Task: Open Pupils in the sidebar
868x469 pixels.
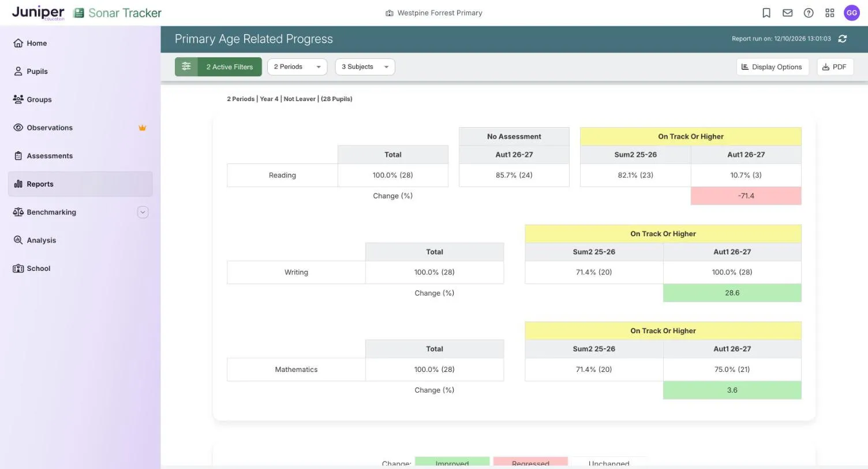Action: point(80,72)
